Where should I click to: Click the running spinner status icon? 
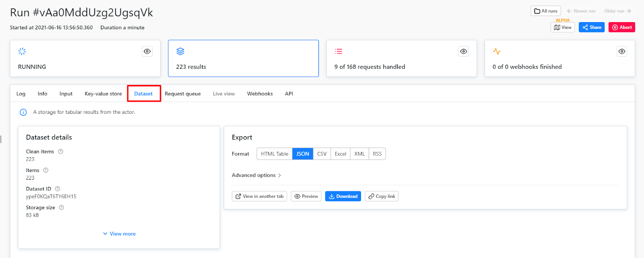[22, 51]
